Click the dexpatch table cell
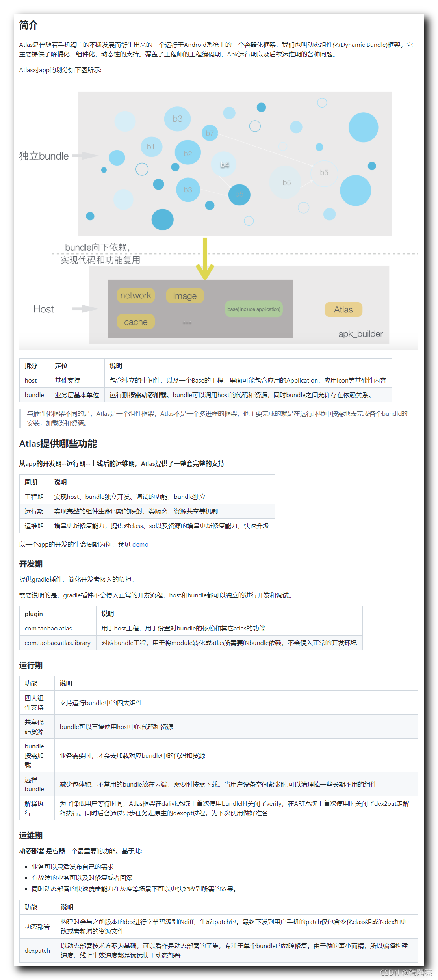438x980 pixels. pyautogui.click(x=37, y=950)
